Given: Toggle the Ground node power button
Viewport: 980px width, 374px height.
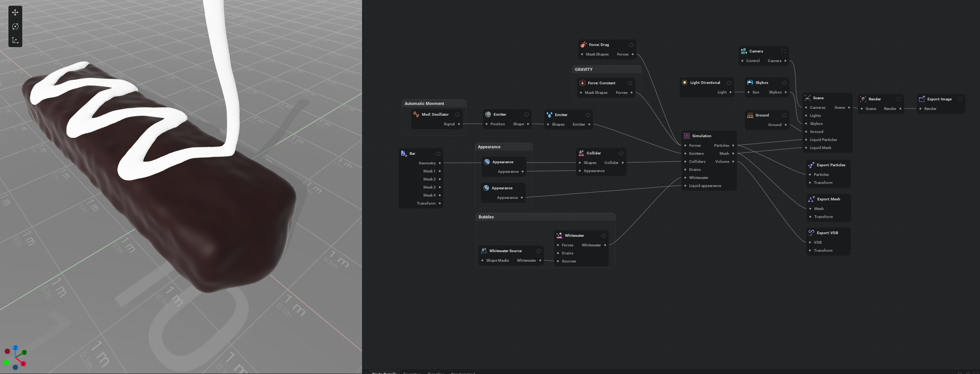Looking at the screenshot, I should pyautogui.click(x=784, y=115).
